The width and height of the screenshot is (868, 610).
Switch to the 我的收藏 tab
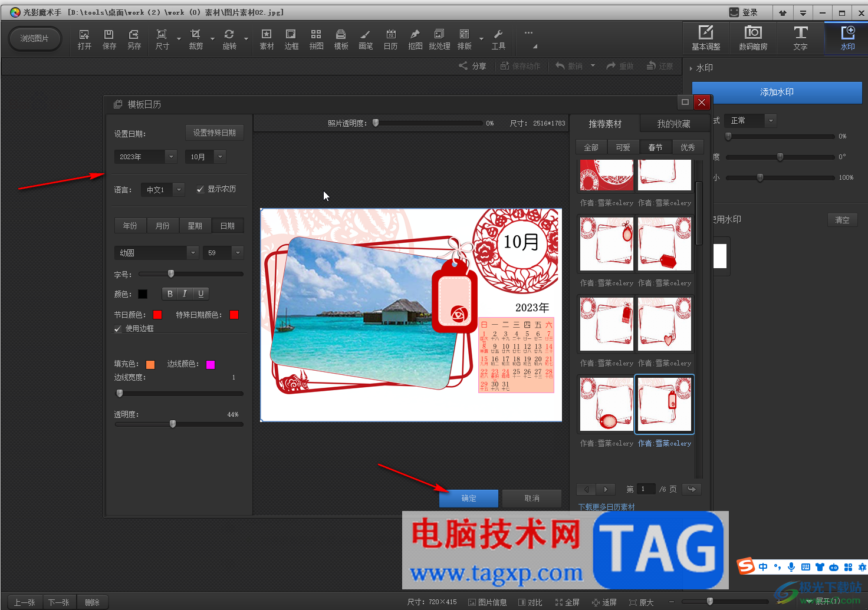click(673, 124)
